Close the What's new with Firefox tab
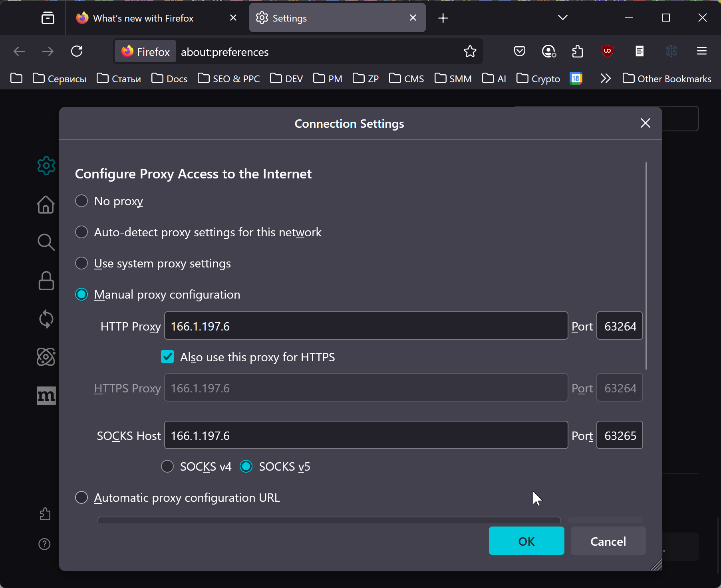 (x=233, y=18)
